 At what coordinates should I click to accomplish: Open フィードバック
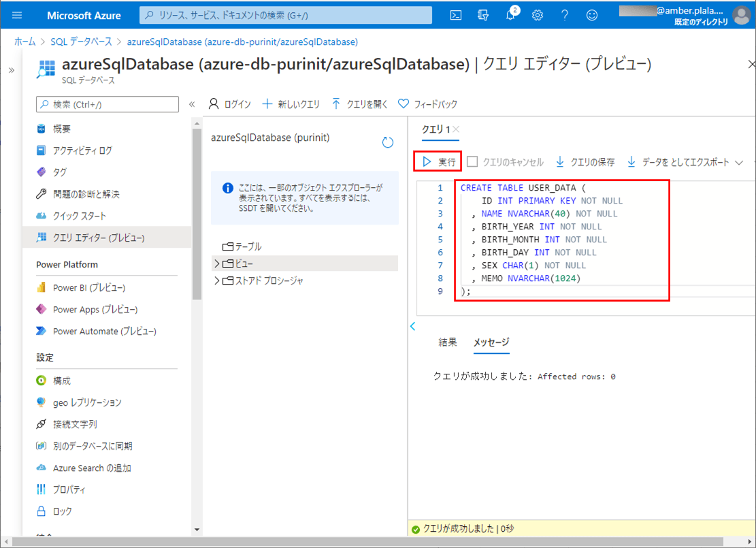click(427, 104)
